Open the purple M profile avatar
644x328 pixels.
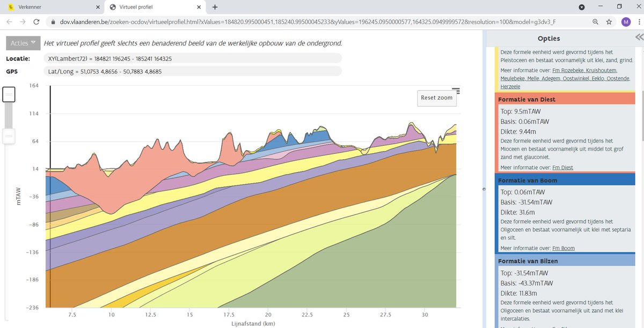coord(626,22)
